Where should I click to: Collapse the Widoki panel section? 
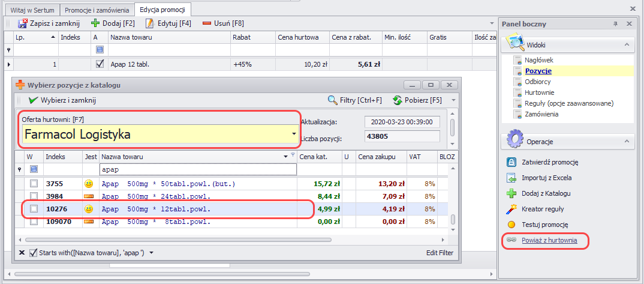[x=627, y=45]
